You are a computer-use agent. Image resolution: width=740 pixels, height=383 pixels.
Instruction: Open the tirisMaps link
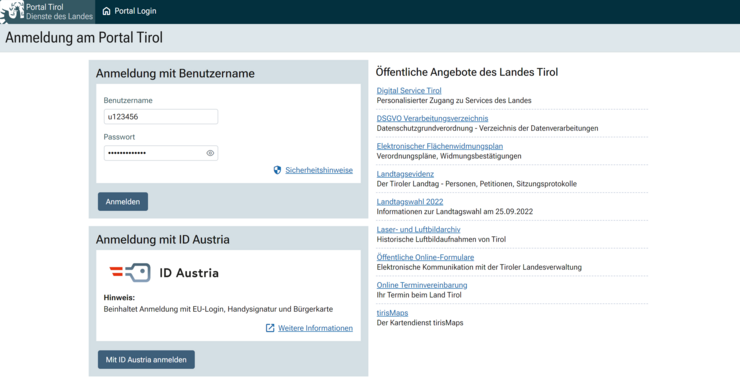[x=392, y=313]
